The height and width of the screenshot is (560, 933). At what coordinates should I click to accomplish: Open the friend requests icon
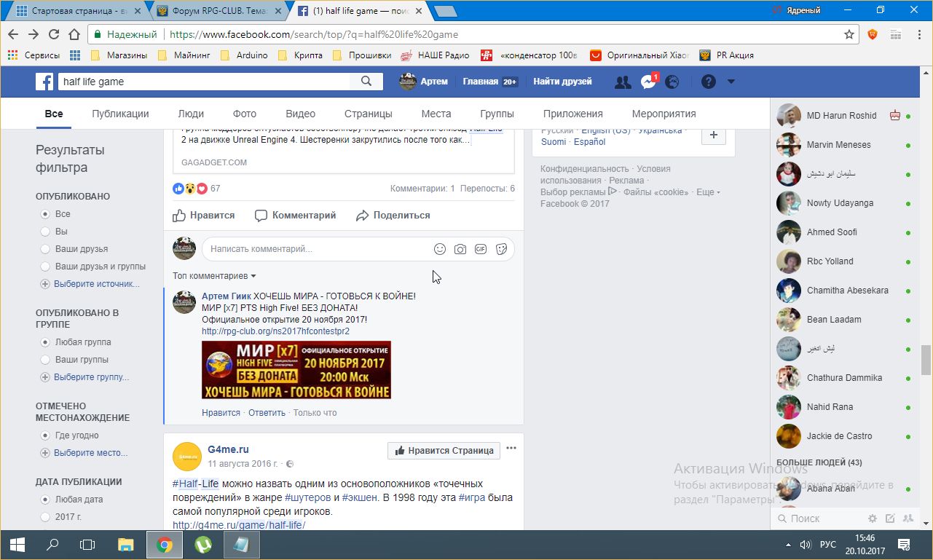[623, 82]
